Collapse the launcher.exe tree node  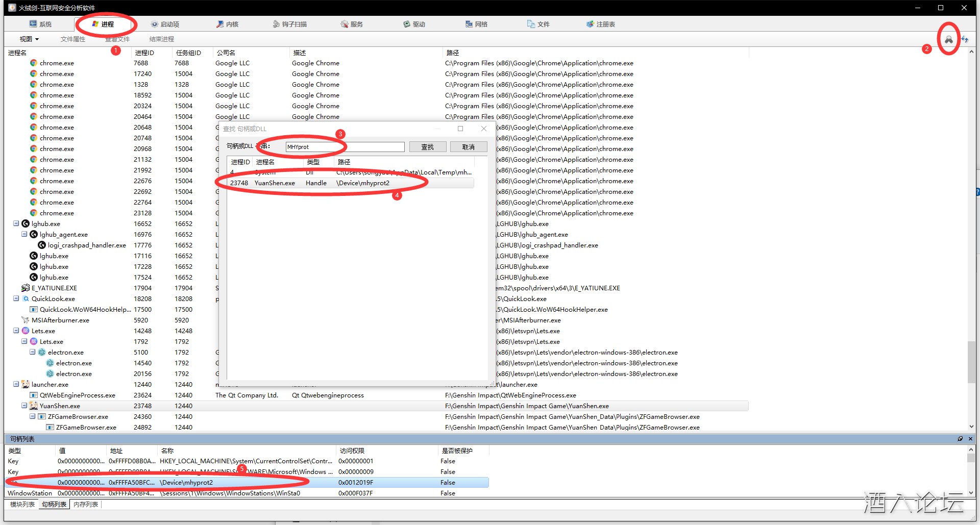[x=16, y=384]
